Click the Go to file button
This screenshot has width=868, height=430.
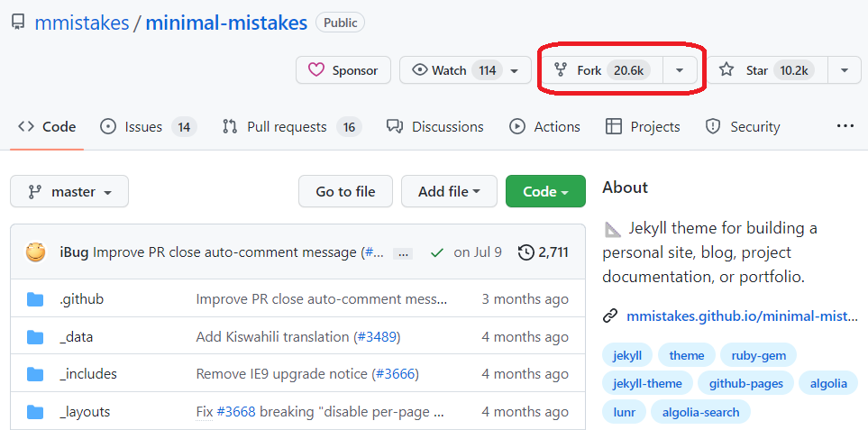pos(345,191)
